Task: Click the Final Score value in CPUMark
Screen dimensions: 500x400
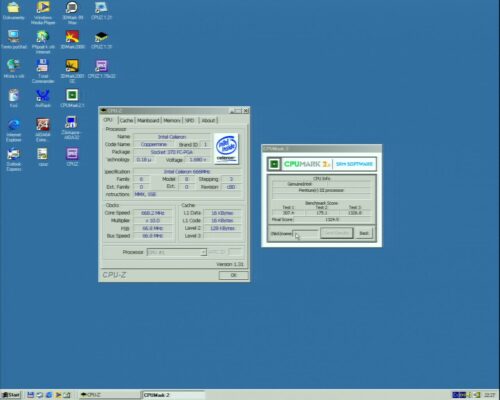Action: (332, 220)
